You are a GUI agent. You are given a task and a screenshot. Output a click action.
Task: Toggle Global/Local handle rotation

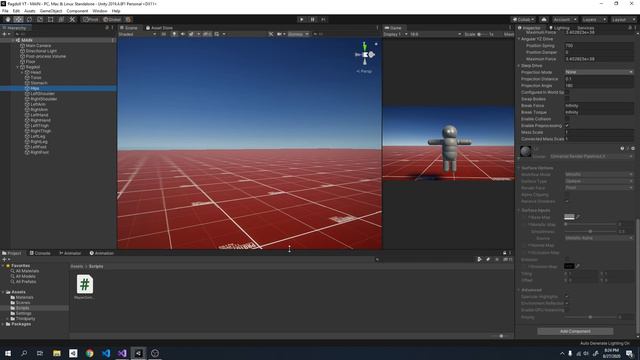tap(112, 19)
